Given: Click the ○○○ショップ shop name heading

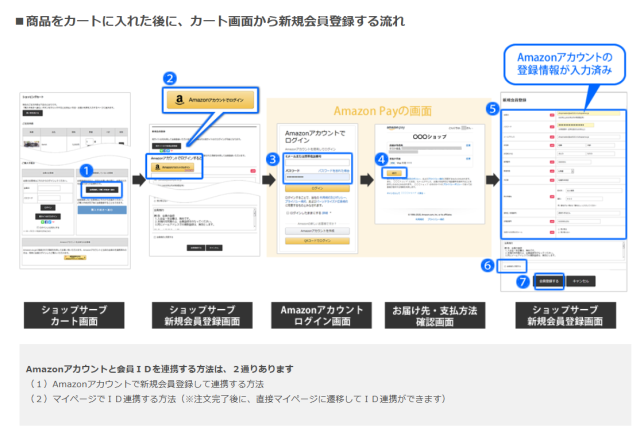Looking at the screenshot, I should pyautogui.click(x=429, y=137).
